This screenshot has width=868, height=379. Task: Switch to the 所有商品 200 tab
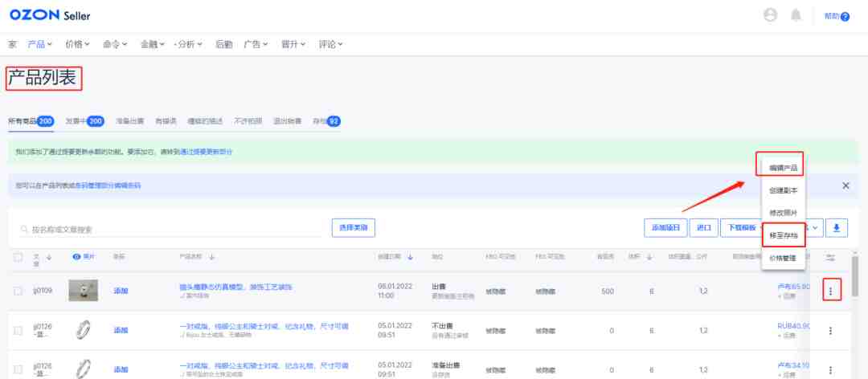pyautogui.click(x=31, y=121)
